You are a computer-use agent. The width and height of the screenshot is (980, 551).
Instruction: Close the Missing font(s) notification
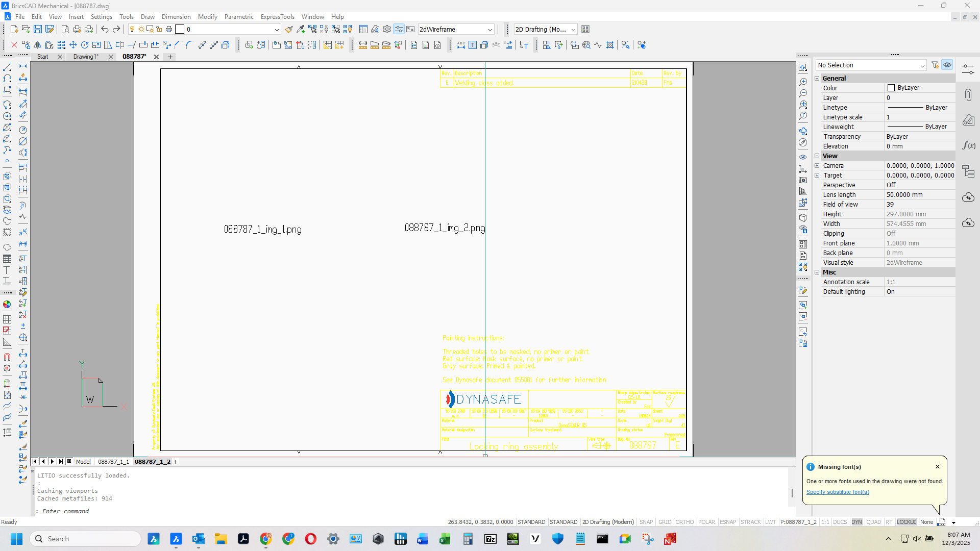pos(938,467)
